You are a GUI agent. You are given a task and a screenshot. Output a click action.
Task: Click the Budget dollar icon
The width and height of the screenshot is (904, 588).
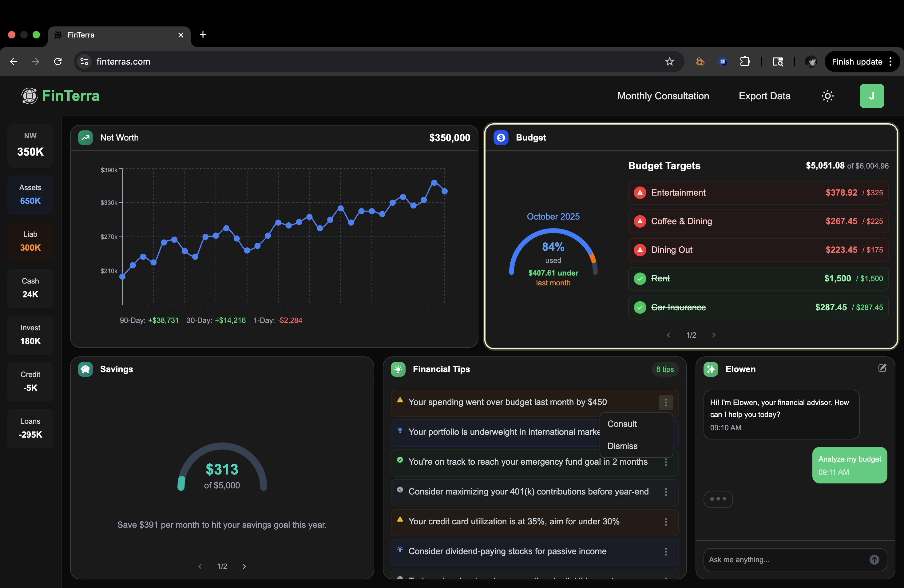tap(501, 137)
